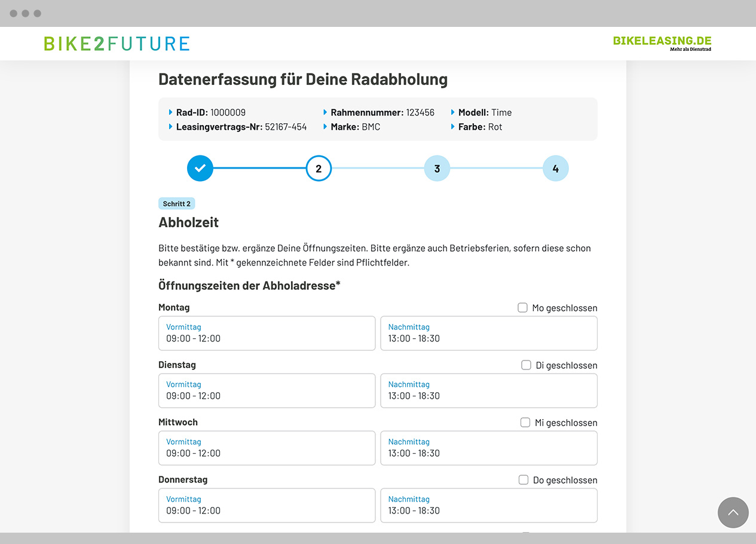756x544 pixels.
Task: Click the 'Schritt 2' badge label
Action: click(x=176, y=204)
